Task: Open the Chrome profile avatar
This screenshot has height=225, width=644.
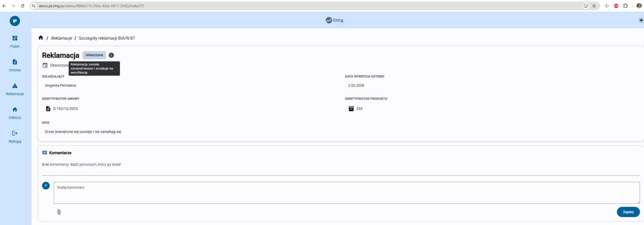Action: [639, 6]
